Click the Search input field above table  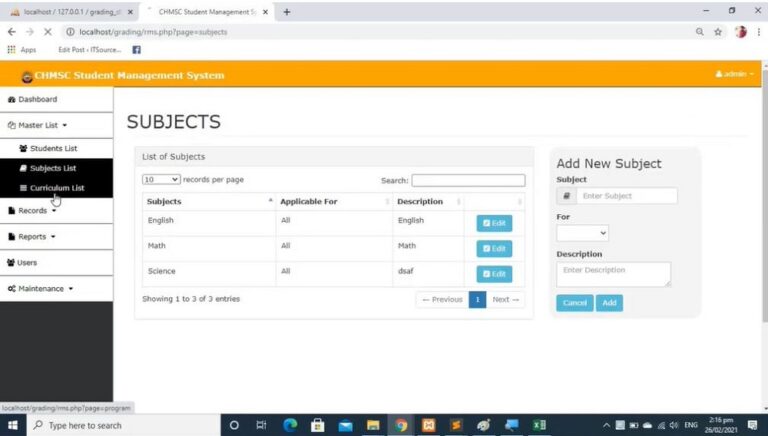[468, 181]
